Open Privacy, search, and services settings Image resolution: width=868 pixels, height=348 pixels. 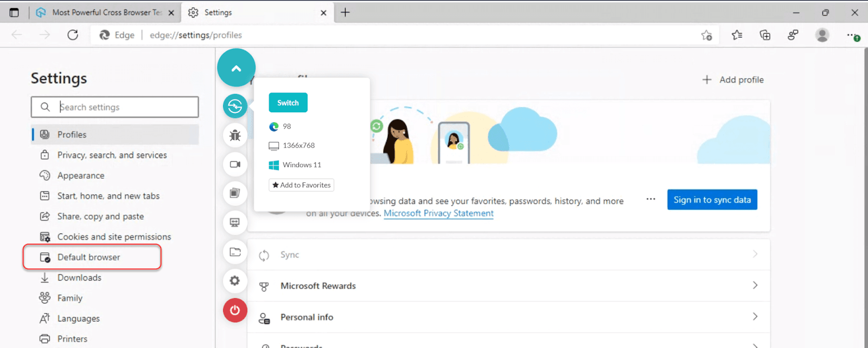pos(115,155)
